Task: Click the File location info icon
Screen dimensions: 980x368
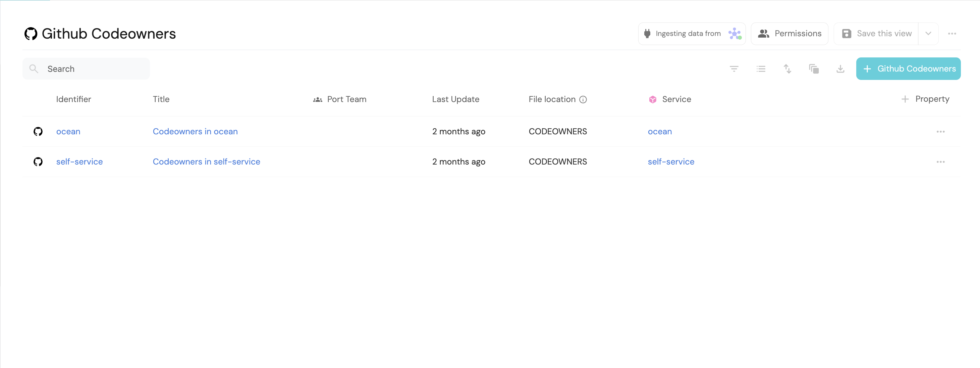Action: click(x=583, y=99)
